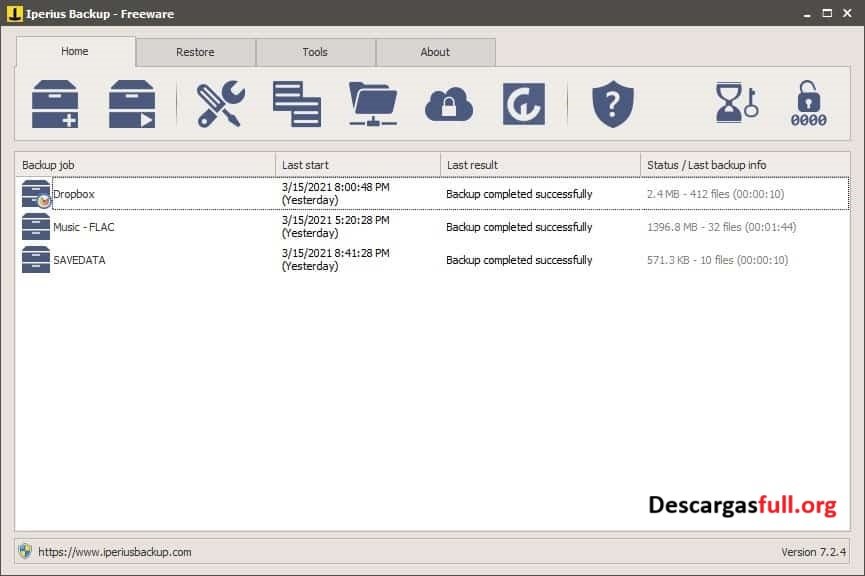This screenshot has width=865, height=576.
Task: Open the backup destination folder icon
Action: tap(372, 103)
